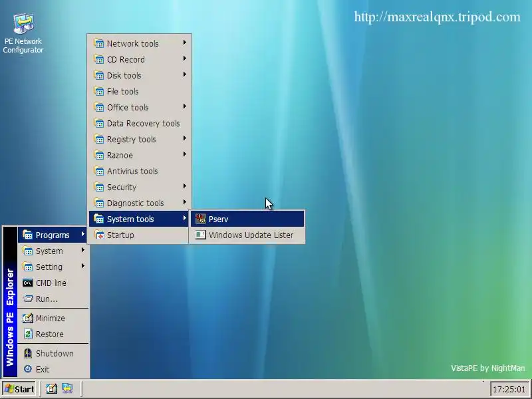Click the Raznoe folder icon

coord(98,155)
